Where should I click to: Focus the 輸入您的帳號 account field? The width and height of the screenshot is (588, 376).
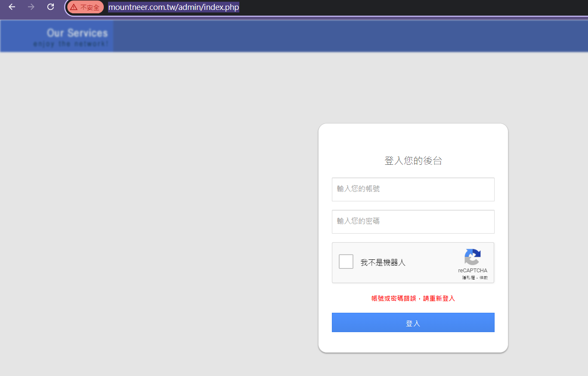click(413, 189)
